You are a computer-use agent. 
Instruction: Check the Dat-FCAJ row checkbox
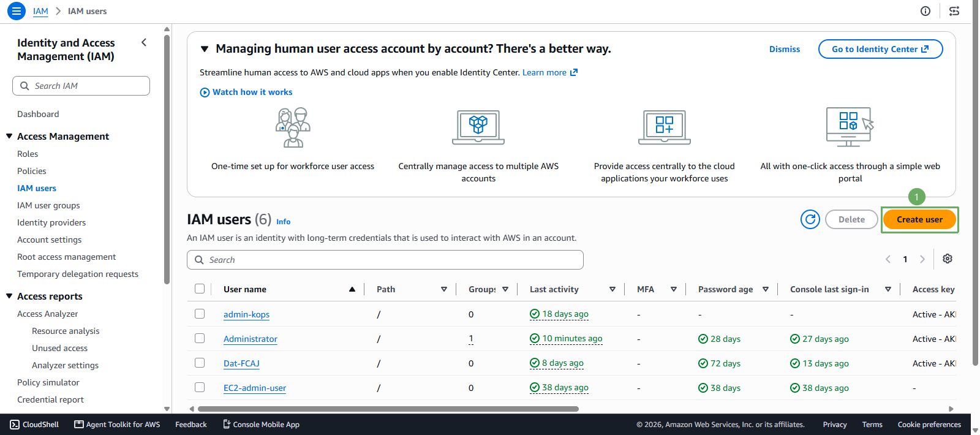(200, 363)
